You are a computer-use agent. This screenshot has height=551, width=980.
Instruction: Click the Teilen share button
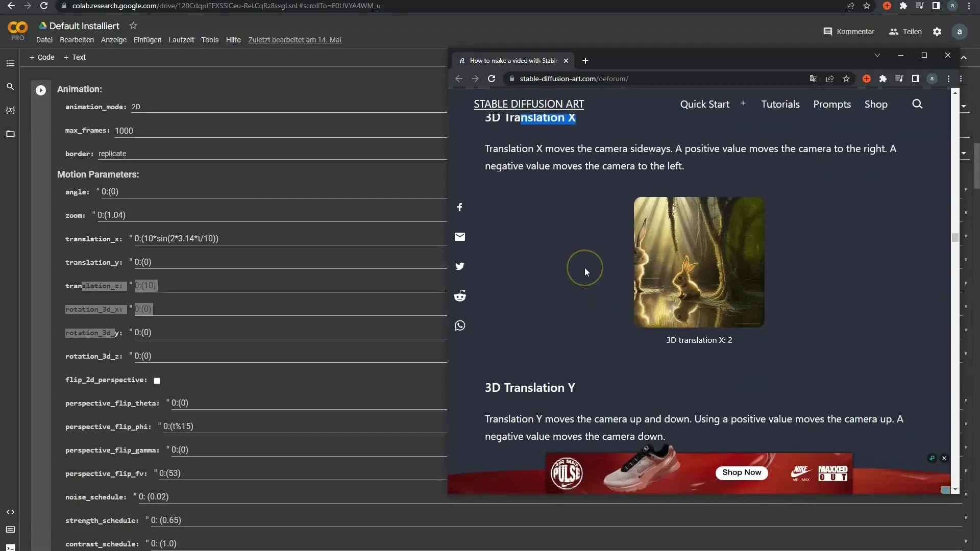(x=905, y=32)
